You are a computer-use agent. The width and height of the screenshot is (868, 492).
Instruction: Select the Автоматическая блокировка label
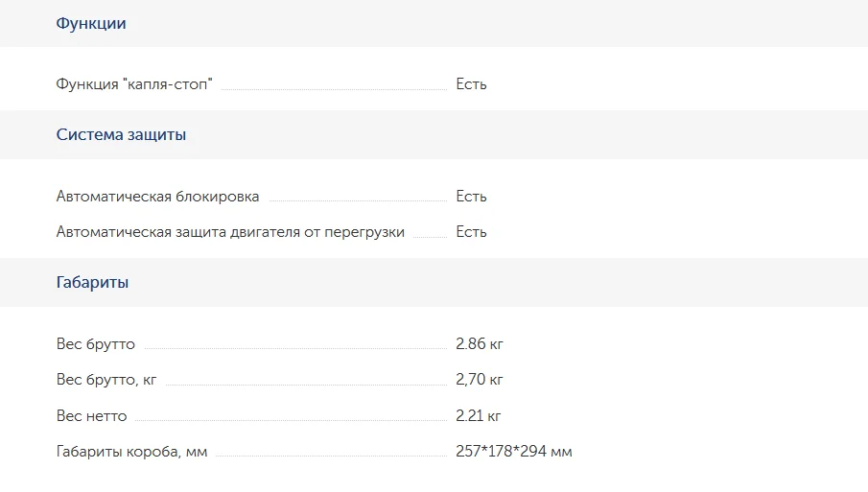[x=157, y=197]
